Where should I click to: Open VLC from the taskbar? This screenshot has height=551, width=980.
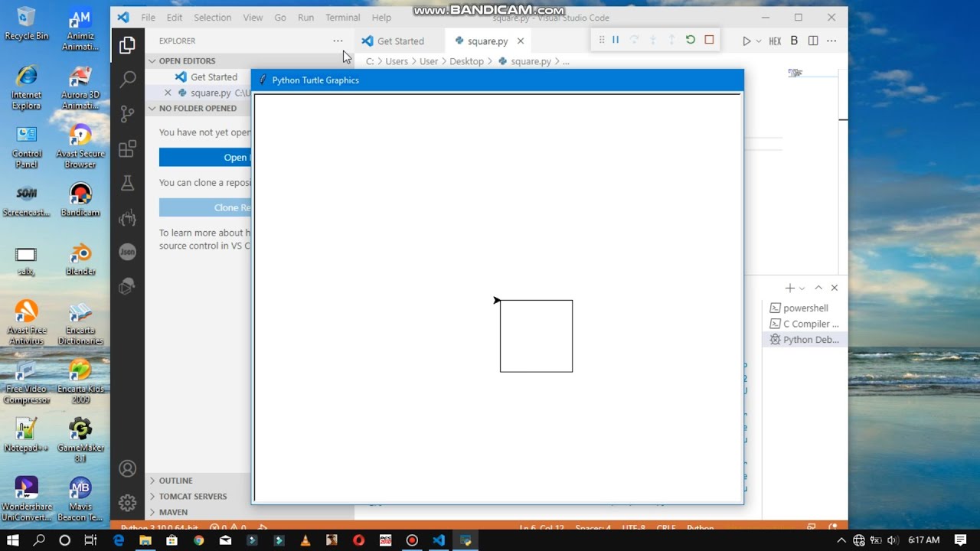pos(305,540)
